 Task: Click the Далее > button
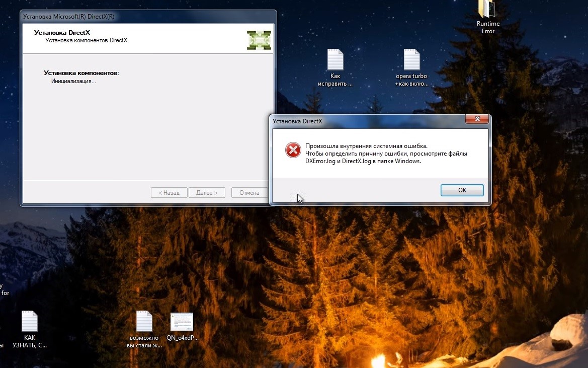207,193
